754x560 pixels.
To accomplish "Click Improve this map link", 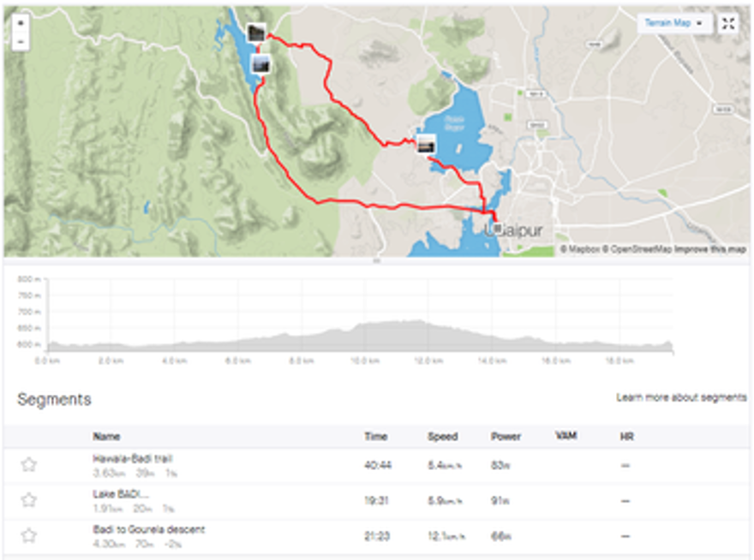I will (x=709, y=249).
